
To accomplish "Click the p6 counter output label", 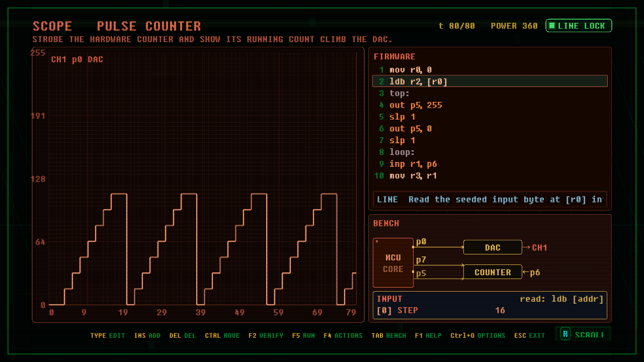I will click(x=535, y=273).
